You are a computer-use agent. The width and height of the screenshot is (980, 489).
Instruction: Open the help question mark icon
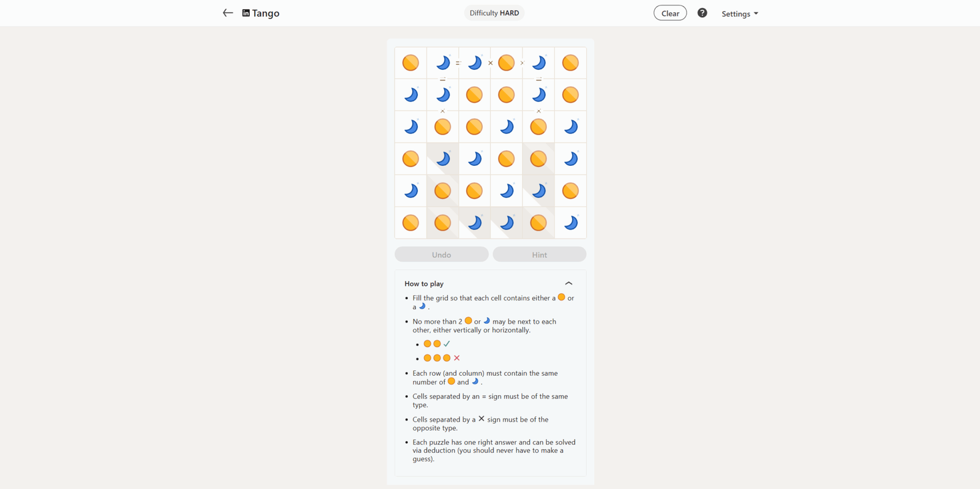pos(702,13)
